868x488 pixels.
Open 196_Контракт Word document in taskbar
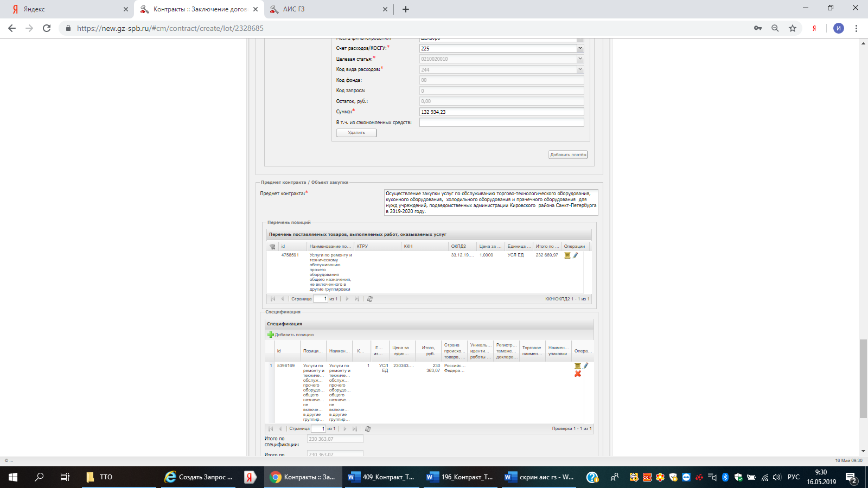coord(461,477)
